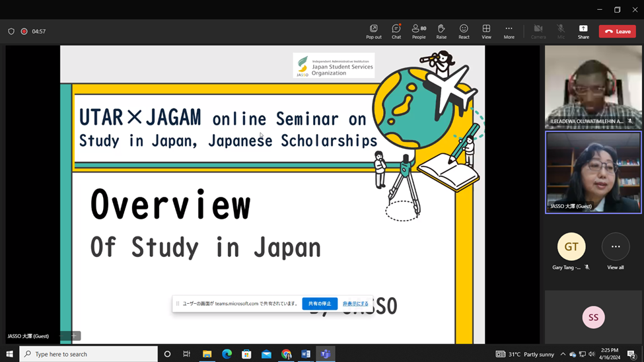Viewport: 644px width, 362px height.
Task: Click Gary Tang muted microphone indicator
Action: (x=587, y=267)
